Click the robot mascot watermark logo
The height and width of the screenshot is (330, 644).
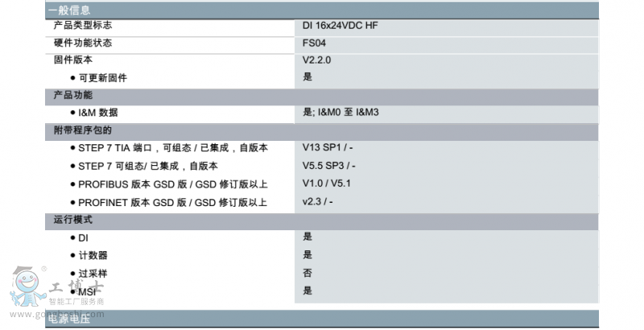(27, 286)
